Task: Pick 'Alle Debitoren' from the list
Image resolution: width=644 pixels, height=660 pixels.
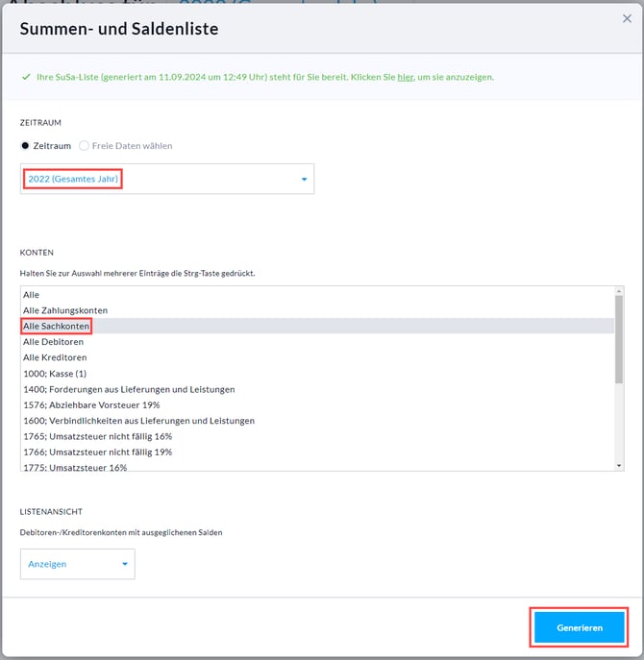Action: [55, 342]
